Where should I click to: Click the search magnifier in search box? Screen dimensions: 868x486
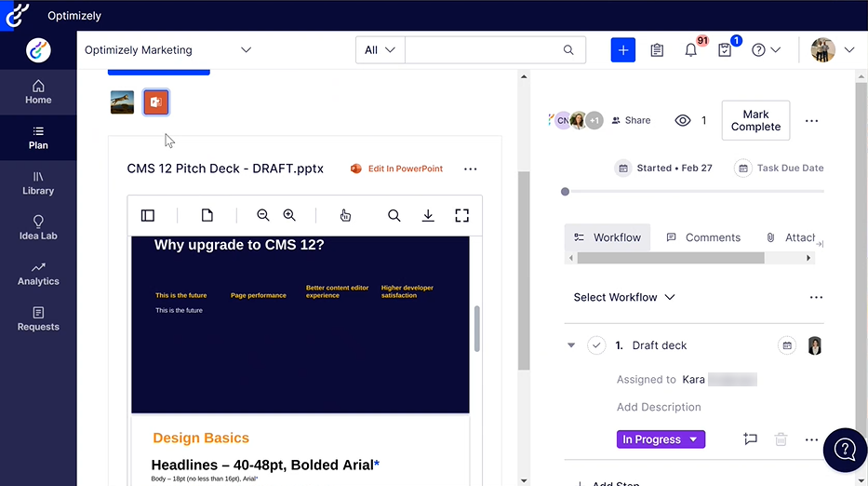[x=568, y=50]
